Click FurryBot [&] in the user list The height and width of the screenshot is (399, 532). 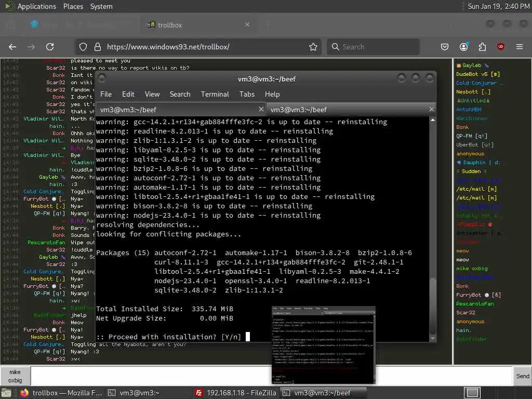[478, 295]
